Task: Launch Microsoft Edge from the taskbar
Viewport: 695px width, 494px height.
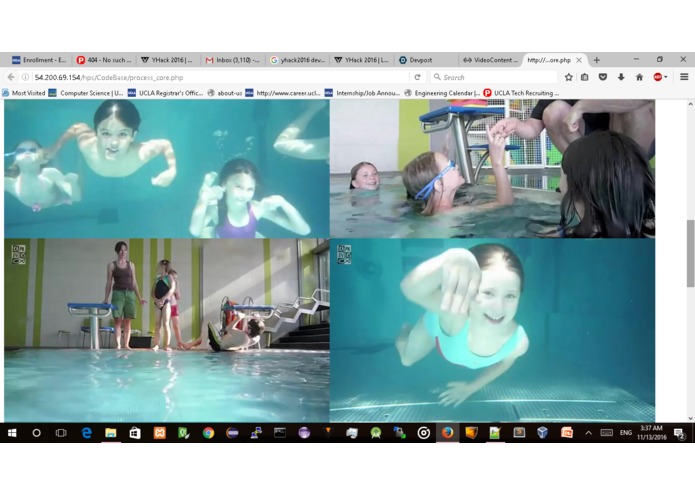Action: pos(86,433)
